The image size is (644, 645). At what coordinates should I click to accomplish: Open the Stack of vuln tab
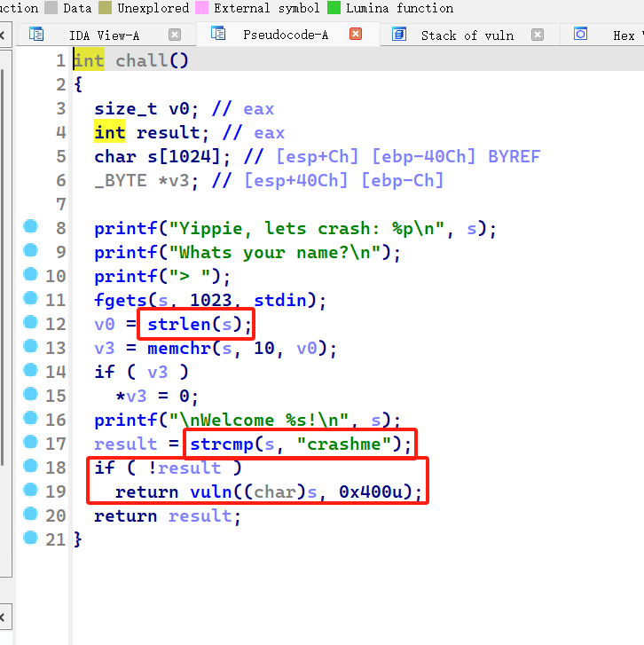click(467, 35)
